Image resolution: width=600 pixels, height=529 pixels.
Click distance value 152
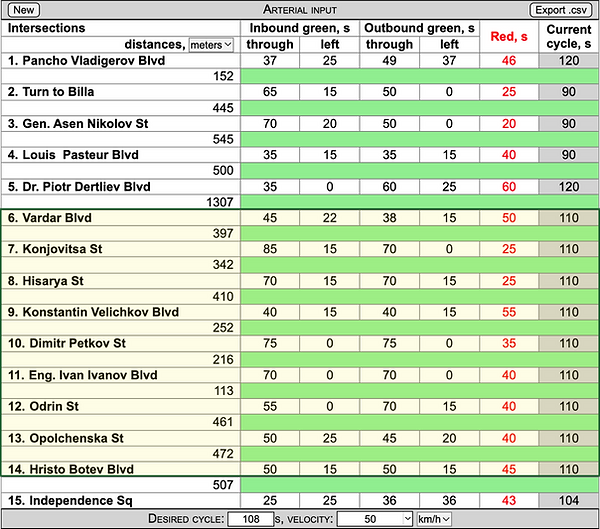[x=223, y=76]
